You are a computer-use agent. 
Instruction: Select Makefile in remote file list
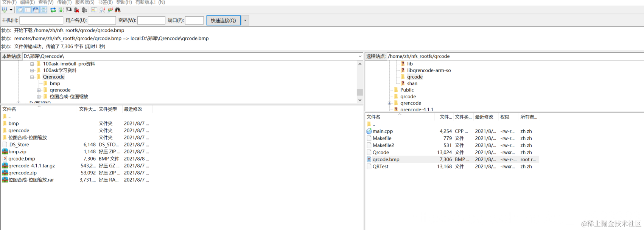click(382, 138)
